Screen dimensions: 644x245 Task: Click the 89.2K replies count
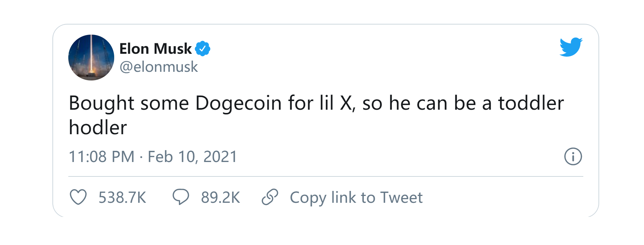pos(220,198)
